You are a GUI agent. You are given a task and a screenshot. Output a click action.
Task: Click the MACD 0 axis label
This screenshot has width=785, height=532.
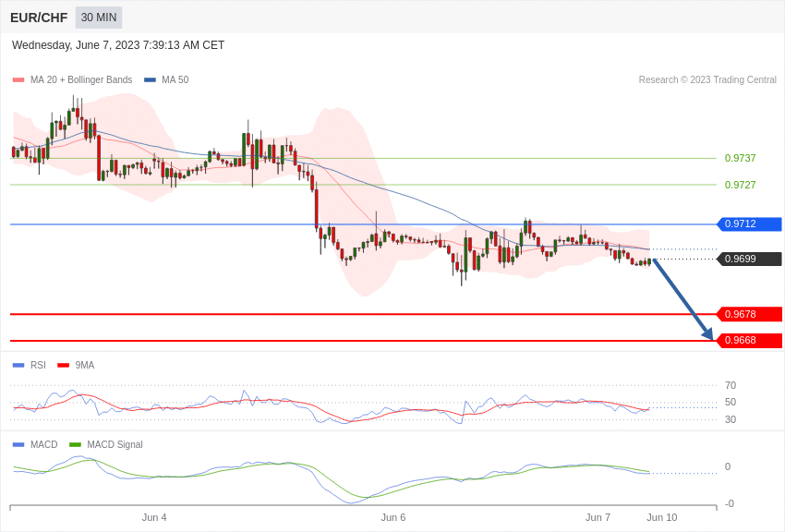tap(728, 466)
